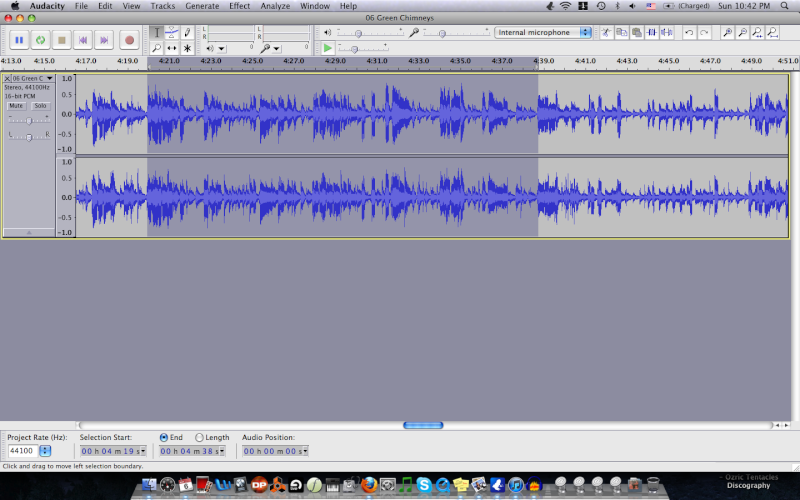Zoom in on the waveform

tap(728, 33)
